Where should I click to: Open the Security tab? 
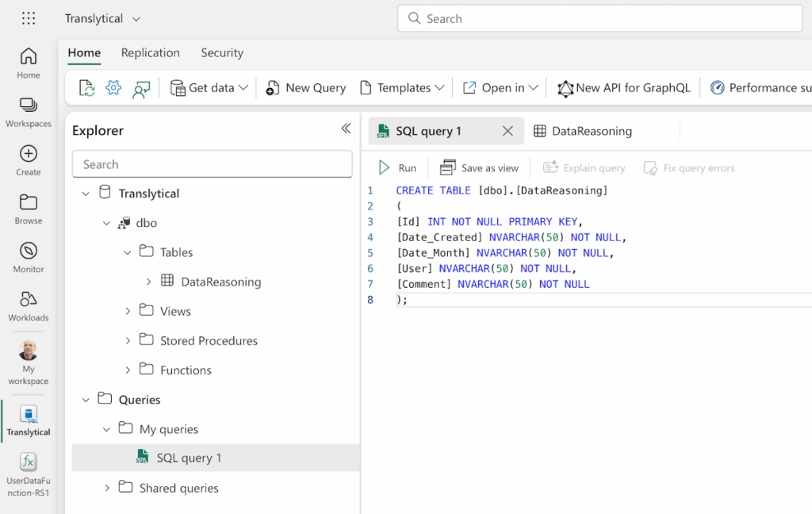221,52
